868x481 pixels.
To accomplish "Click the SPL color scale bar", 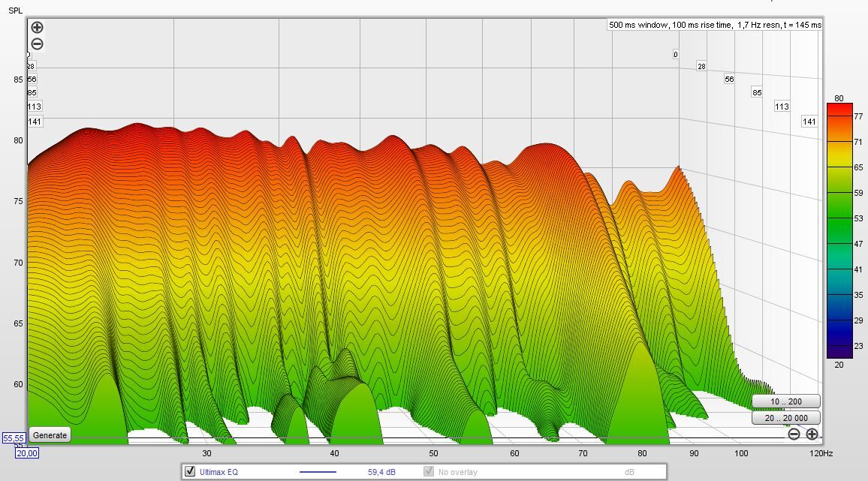I will (839, 231).
